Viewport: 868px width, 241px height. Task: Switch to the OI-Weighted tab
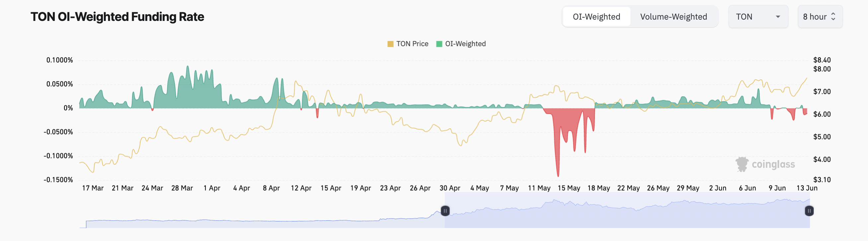tap(596, 17)
